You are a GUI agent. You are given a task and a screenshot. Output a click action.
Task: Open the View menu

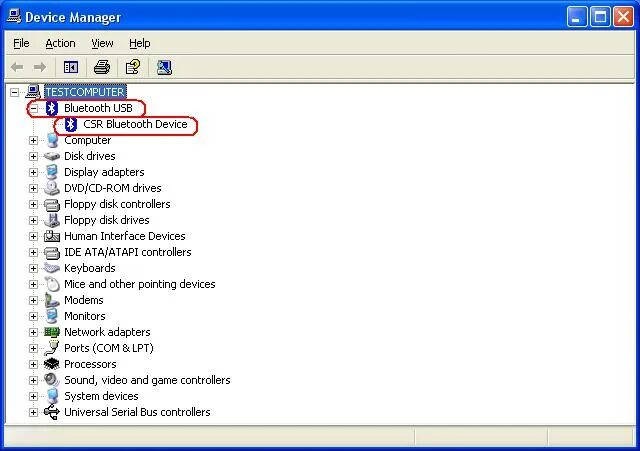(x=102, y=43)
